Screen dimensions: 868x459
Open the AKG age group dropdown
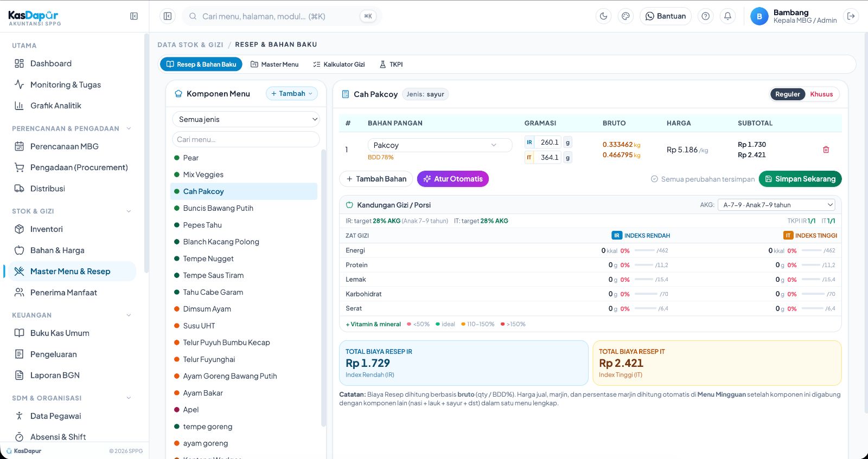(776, 205)
